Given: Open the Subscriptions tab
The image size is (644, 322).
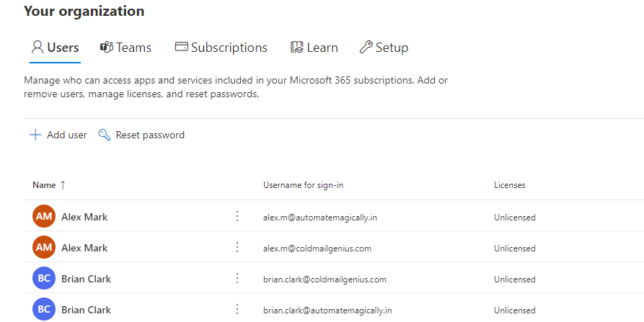Looking at the screenshot, I should pos(221,48).
